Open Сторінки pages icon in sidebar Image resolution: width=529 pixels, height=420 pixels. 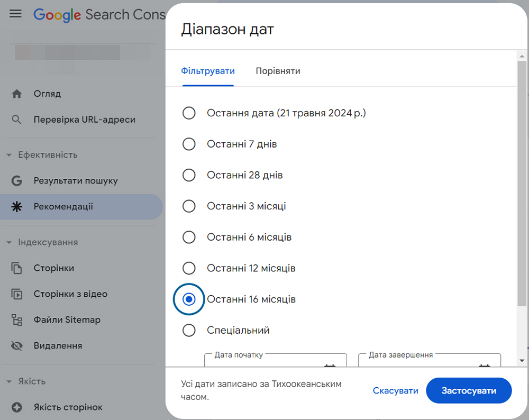(16, 268)
